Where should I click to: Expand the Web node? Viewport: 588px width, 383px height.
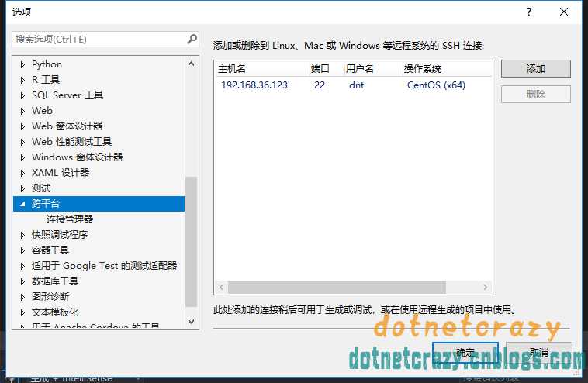[x=22, y=111]
